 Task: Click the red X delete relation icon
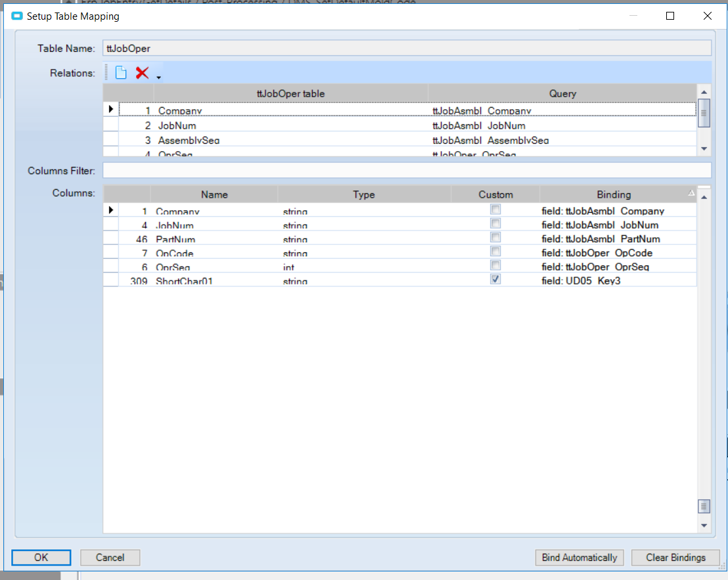click(x=142, y=72)
